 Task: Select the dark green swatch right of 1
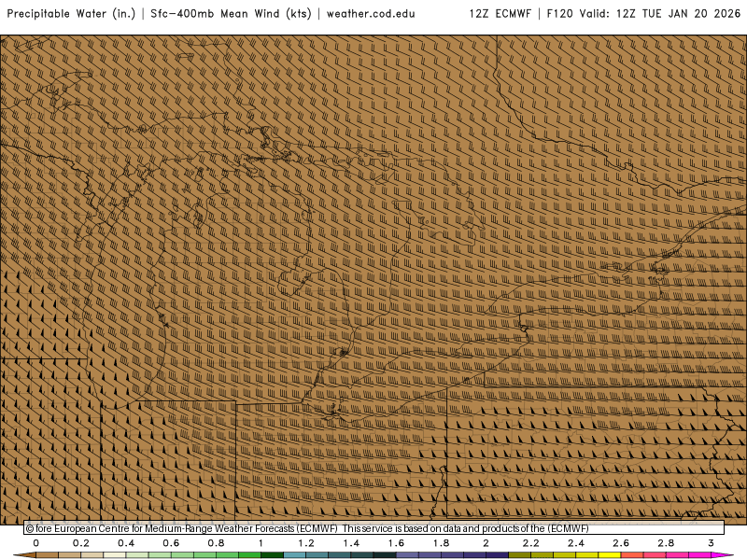click(272, 555)
